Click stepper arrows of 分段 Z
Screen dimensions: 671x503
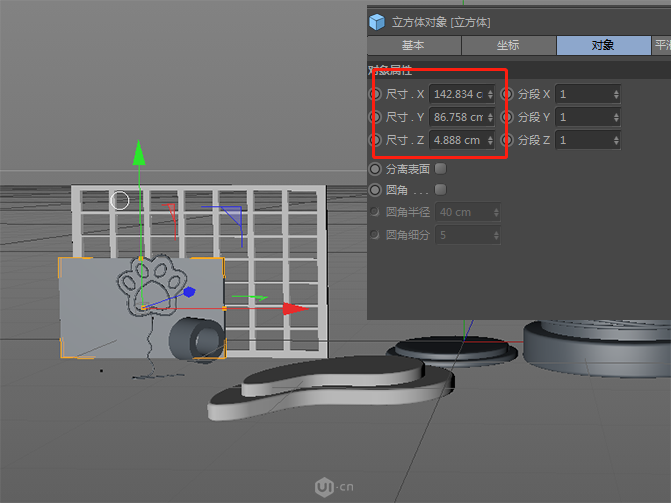pyautogui.click(x=616, y=140)
